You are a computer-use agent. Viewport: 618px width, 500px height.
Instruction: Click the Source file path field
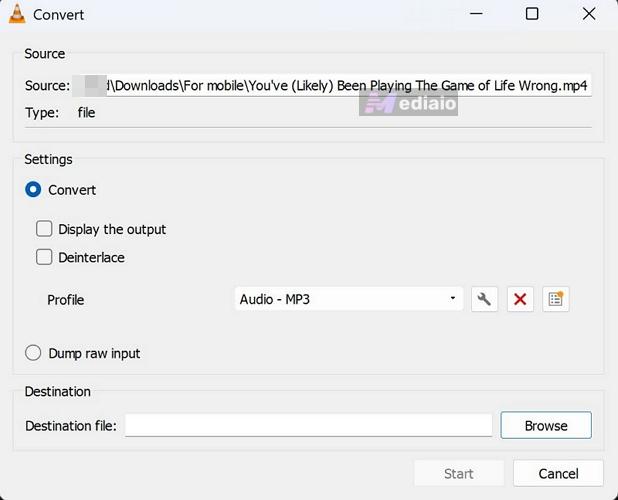click(331, 85)
